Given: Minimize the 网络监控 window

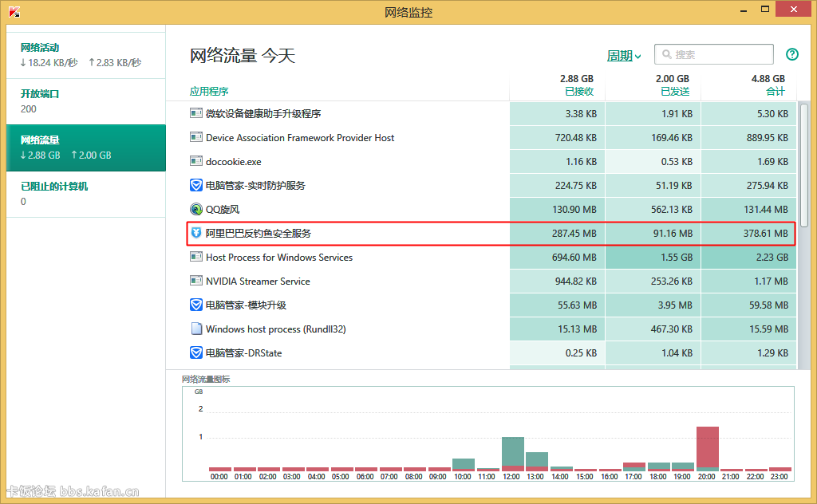Looking at the screenshot, I should click(x=744, y=10).
